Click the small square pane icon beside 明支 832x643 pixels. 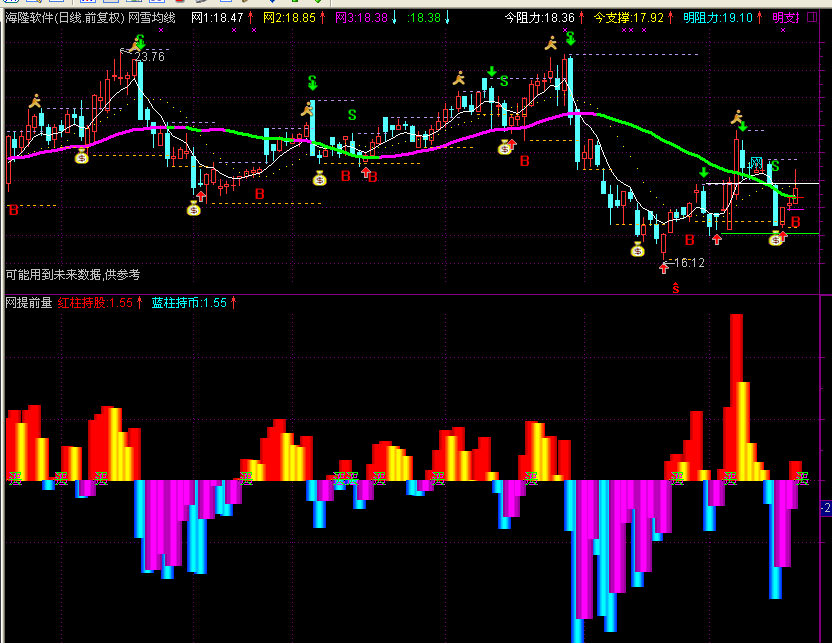811,18
